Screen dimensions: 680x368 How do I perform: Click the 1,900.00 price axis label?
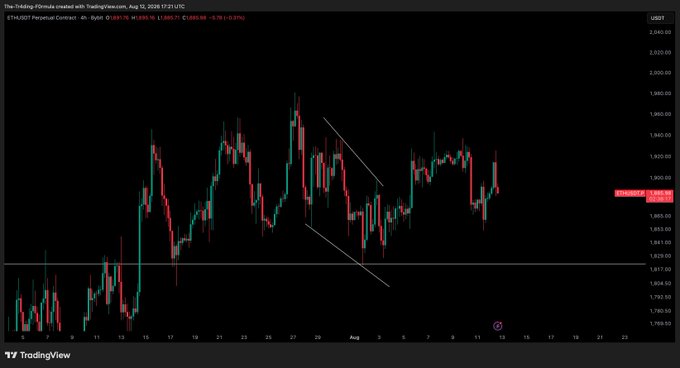[x=660, y=178]
